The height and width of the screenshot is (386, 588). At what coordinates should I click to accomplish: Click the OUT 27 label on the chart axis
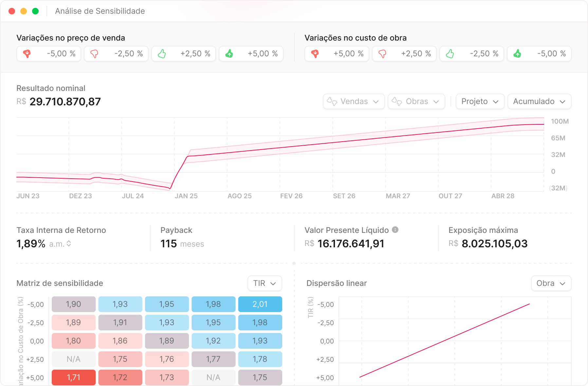pos(450,196)
